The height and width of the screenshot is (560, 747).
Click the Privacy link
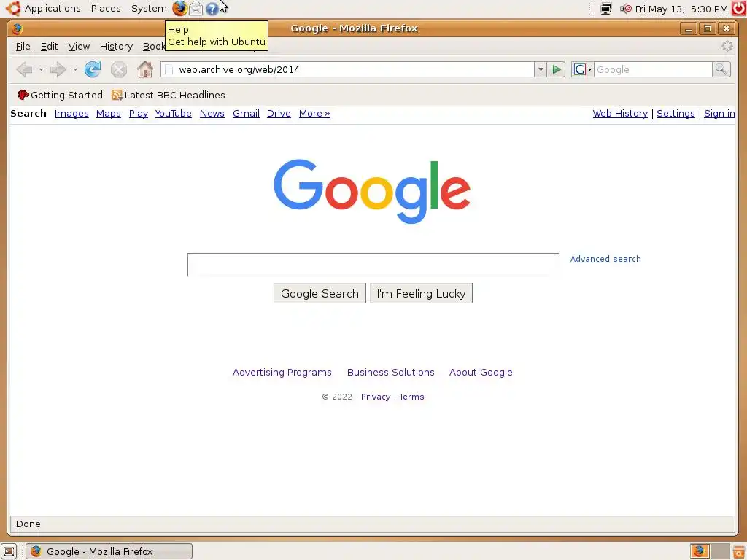coord(376,397)
